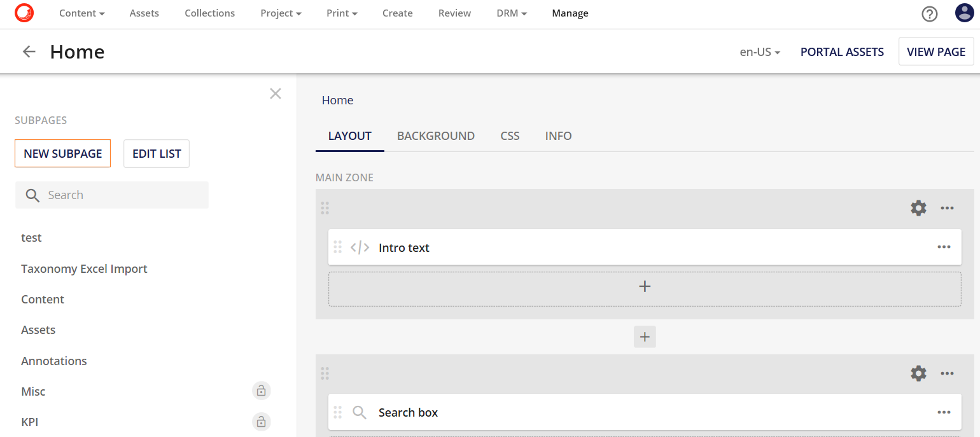This screenshot has width=980, height=437.
Task: Click the subpages Search input field
Action: tap(111, 195)
